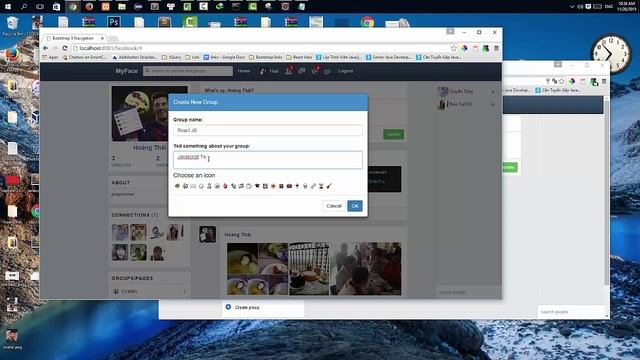Show hidden system tray icons
The width and height of the screenshot is (640, 360).
click(572, 7)
